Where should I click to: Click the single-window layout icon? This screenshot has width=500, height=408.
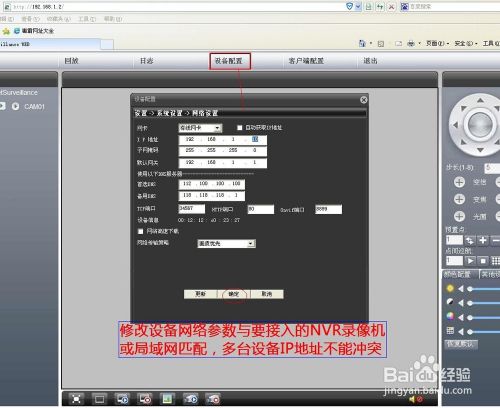click(x=99, y=399)
